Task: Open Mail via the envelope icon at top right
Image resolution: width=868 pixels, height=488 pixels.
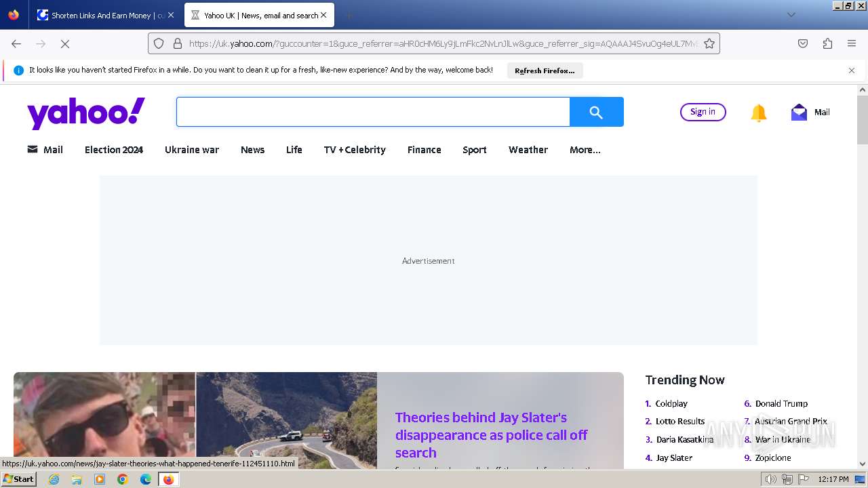Action: click(x=800, y=113)
